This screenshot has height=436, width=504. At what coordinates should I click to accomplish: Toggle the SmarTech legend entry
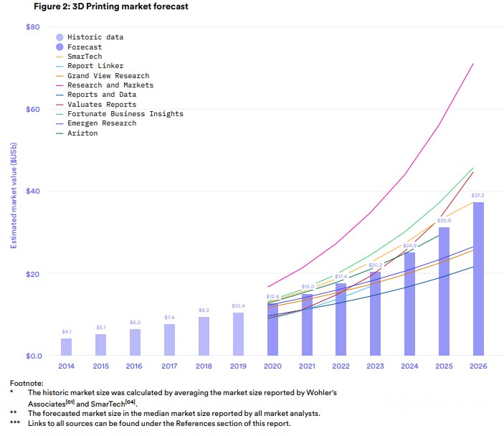(85, 57)
